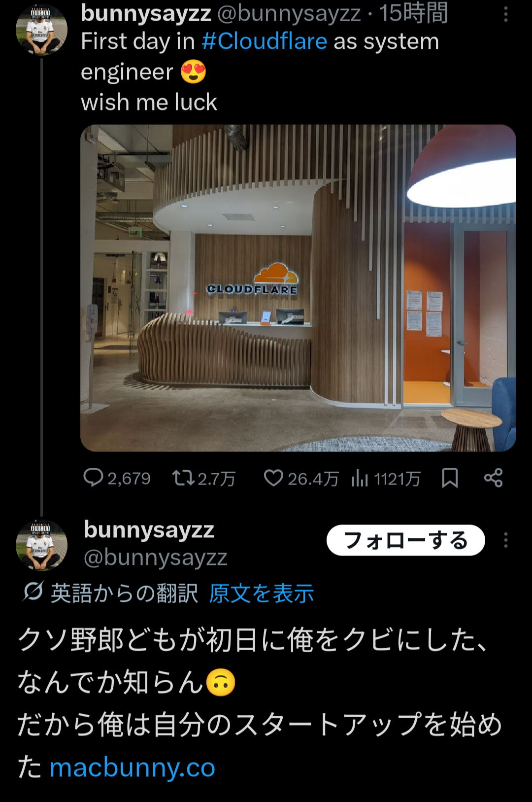Open the three-dot menu on the top tweet
Image resolution: width=532 pixels, height=802 pixels.
tap(506, 14)
